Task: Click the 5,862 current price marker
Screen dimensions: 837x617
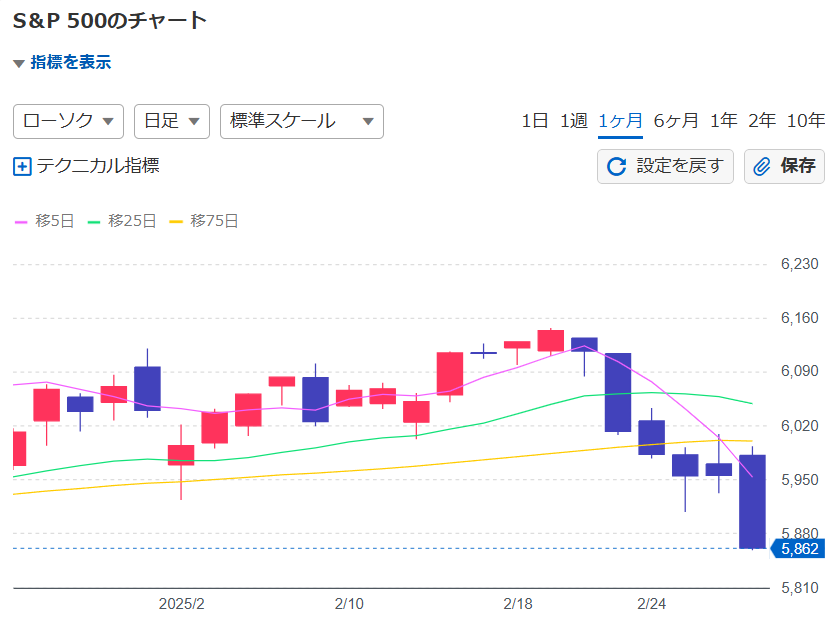Action: (798, 549)
